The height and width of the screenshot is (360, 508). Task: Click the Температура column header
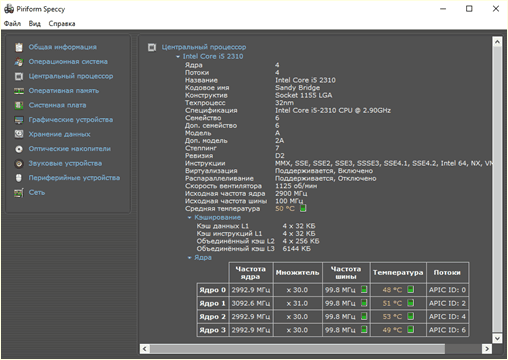(x=398, y=273)
